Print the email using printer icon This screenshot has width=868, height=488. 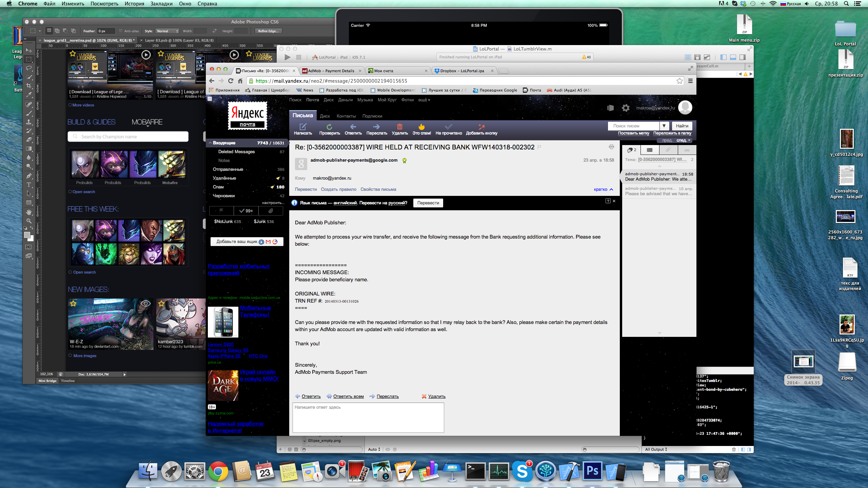tap(611, 147)
